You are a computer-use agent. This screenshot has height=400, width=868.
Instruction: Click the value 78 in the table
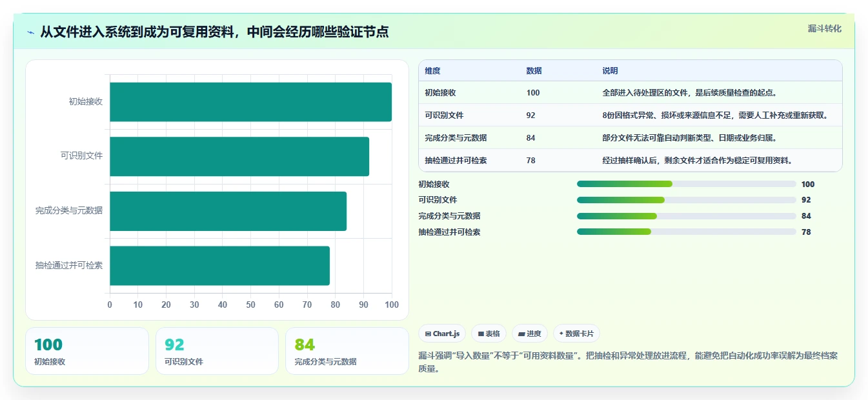click(530, 161)
